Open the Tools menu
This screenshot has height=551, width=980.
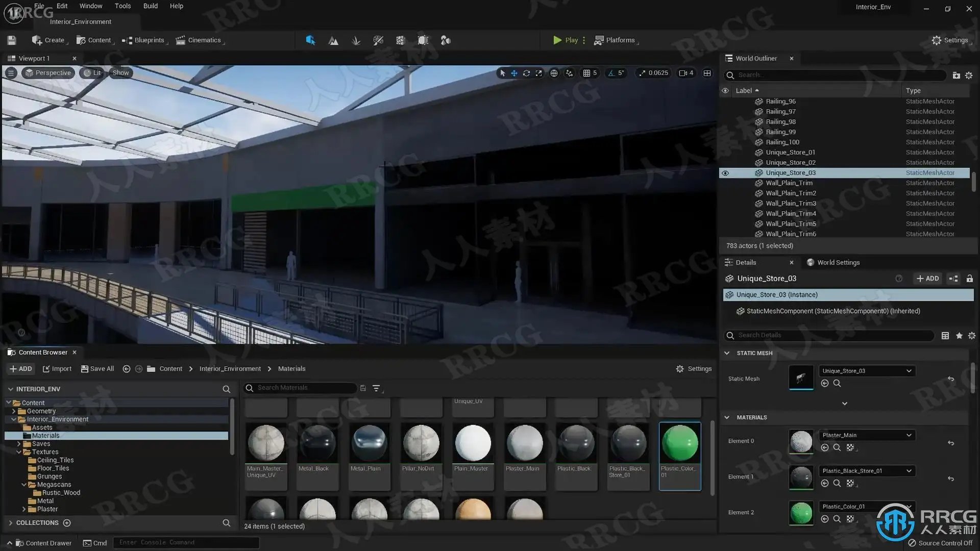(122, 6)
